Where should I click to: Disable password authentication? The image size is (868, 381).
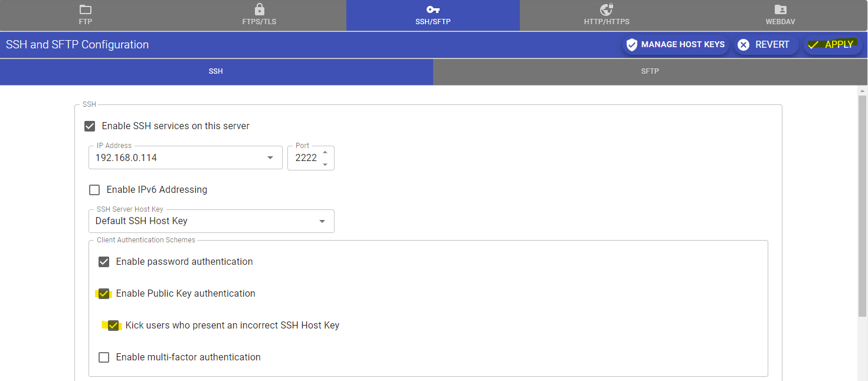coord(104,261)
